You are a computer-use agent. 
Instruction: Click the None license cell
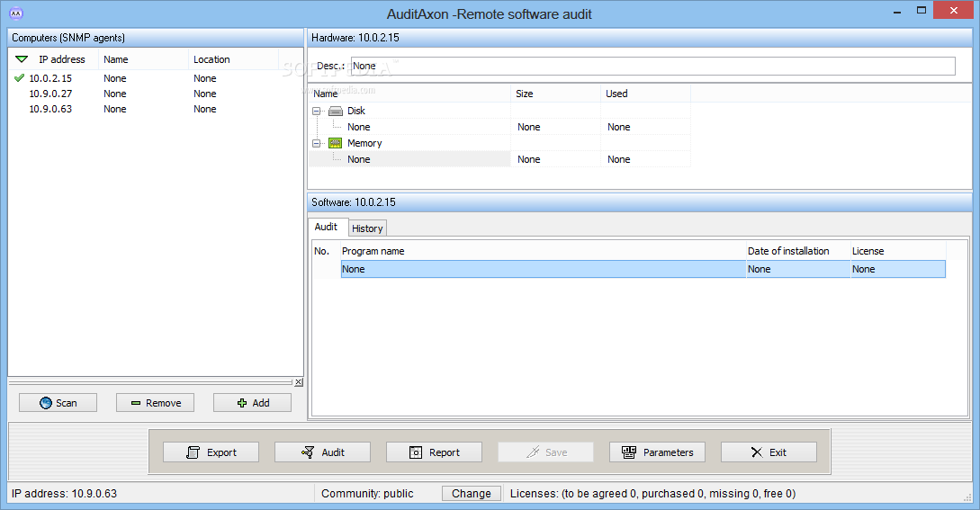point(898,269)
